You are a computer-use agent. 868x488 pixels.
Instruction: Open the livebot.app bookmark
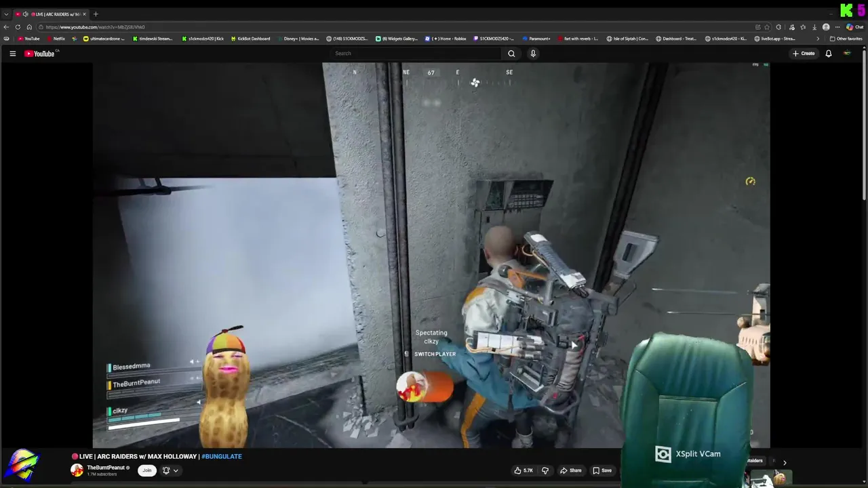click(775, 39)
